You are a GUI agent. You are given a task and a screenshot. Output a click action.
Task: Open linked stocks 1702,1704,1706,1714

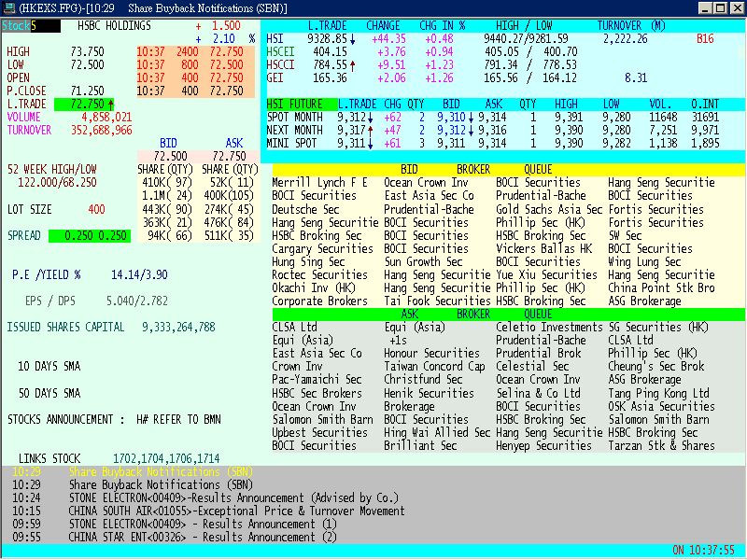pyautogui.click(x=166, y=458)
